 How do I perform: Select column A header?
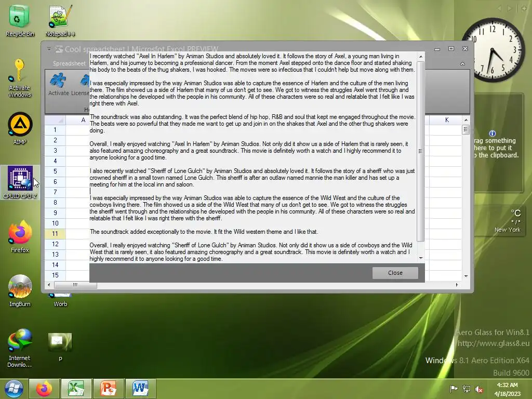78,120
